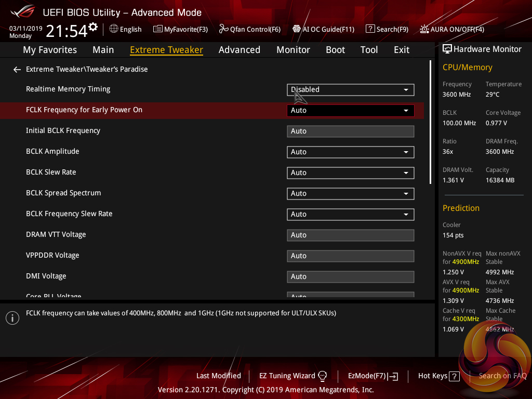Select the Realtime Memory Timing label
This screenshot has height=399, width=532.
point(68,89)
